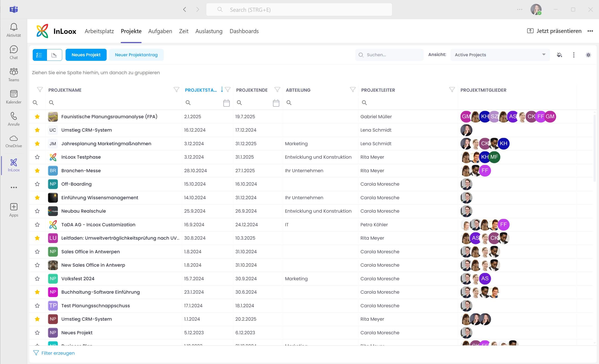Star the Volksfest 2024 project
The height and width of the screenshot is (364, 599).
tap(37, 279)
